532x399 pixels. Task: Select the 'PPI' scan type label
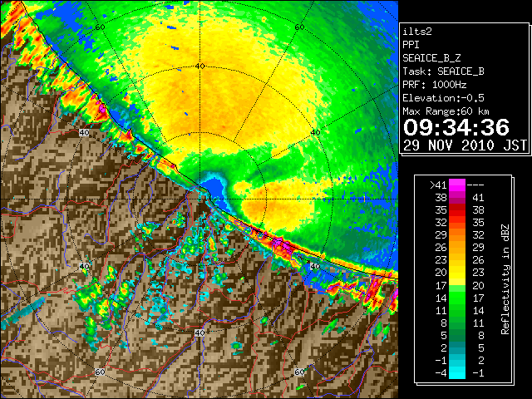tap(411, 45)
